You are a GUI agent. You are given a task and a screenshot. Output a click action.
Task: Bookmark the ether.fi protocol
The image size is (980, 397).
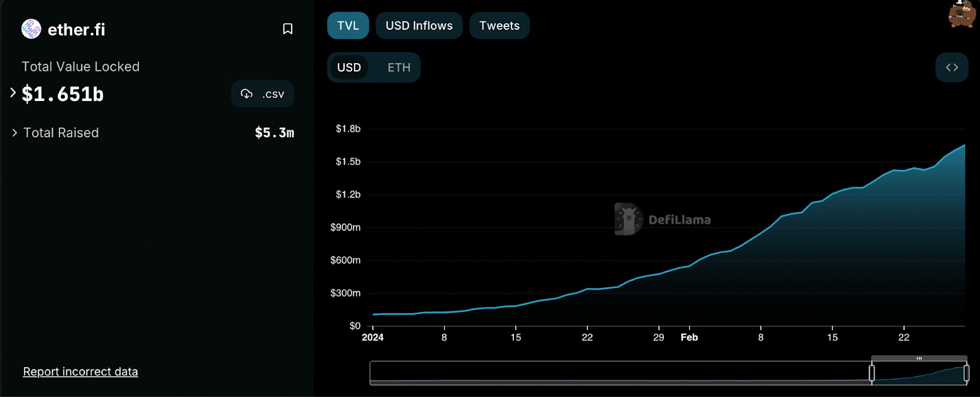click(x=287, y=29)
